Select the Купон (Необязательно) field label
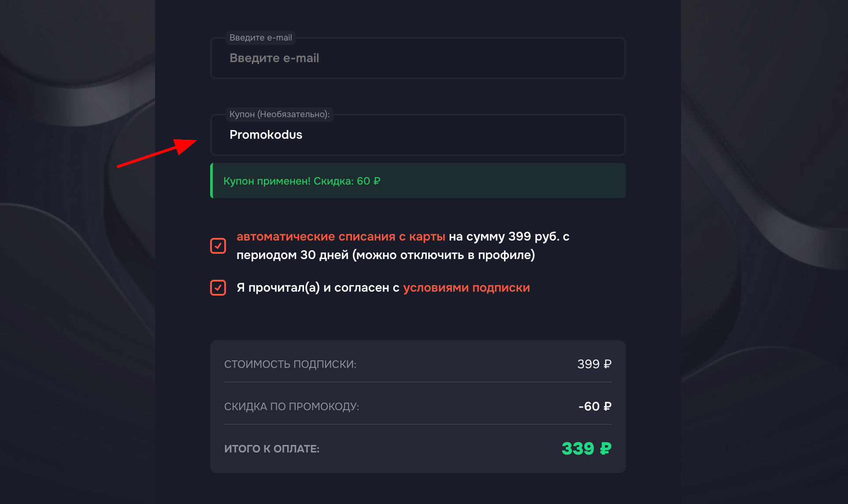This screenshot has height=504, width=848. 279,114
